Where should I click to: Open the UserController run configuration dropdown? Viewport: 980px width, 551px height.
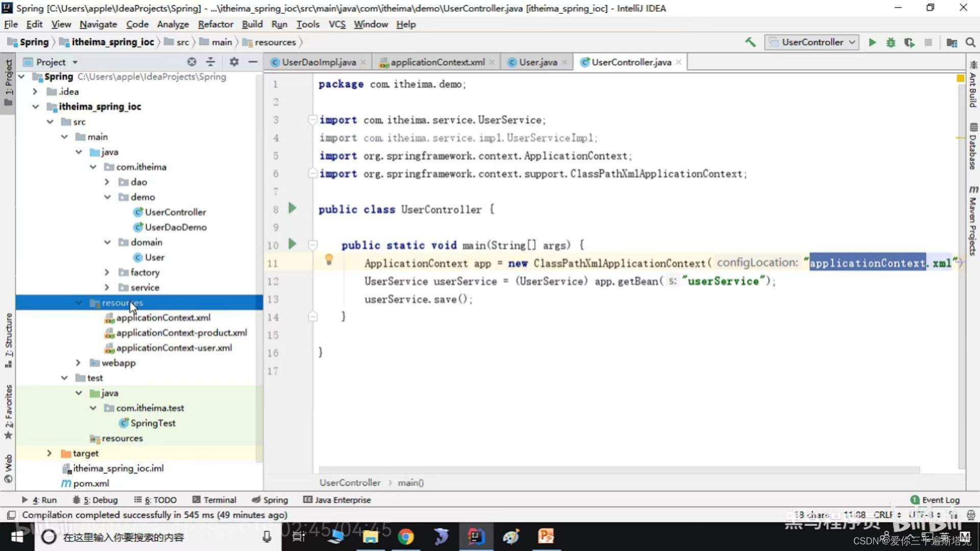point(812,42)
